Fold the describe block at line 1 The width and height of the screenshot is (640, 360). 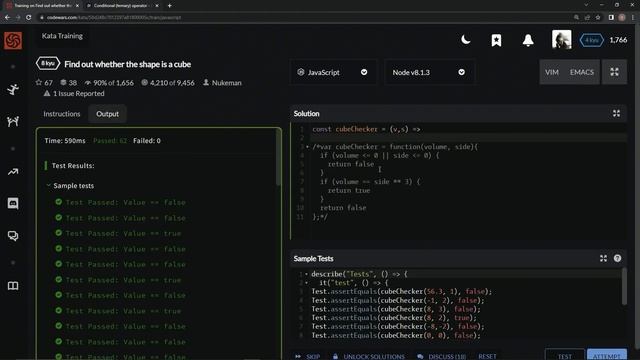point(306,274)
